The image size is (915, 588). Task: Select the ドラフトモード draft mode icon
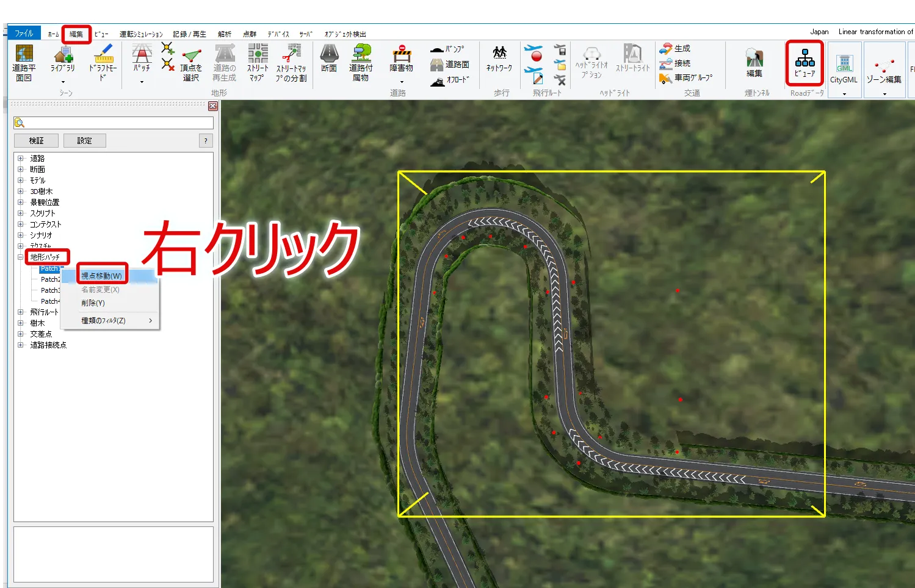(x=103, y=62)
